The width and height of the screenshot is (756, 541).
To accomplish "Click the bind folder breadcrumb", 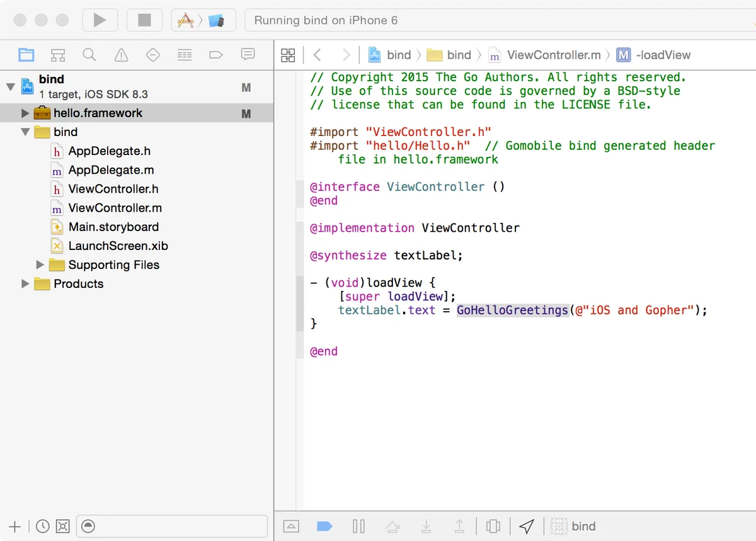I will [449, 55].
